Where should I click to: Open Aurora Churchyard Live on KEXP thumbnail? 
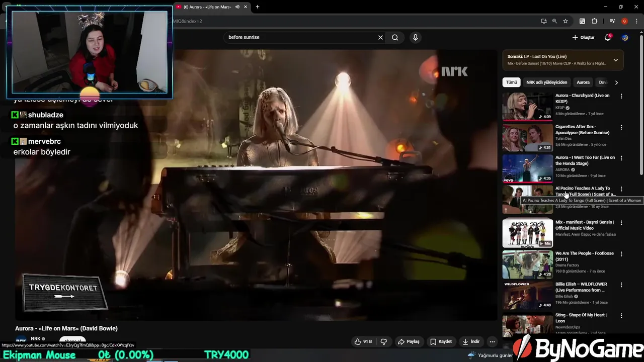[527, 107]
